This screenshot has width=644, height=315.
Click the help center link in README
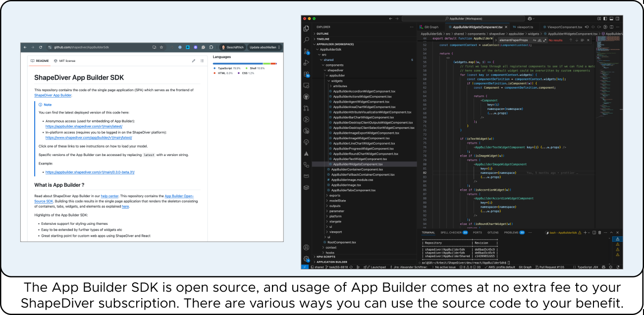click(109, 196)
